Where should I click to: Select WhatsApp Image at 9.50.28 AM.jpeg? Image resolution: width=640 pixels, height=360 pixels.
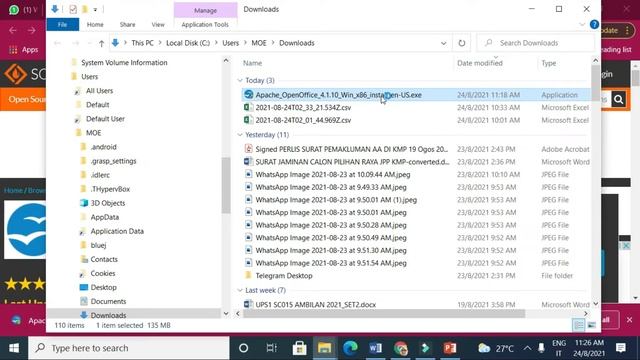[331, 225]
